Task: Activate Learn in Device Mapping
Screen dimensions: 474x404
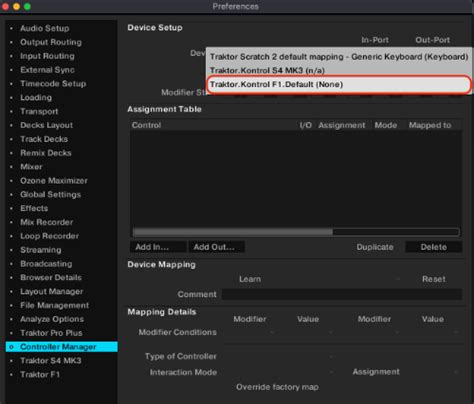Action: tap(250, 279)
